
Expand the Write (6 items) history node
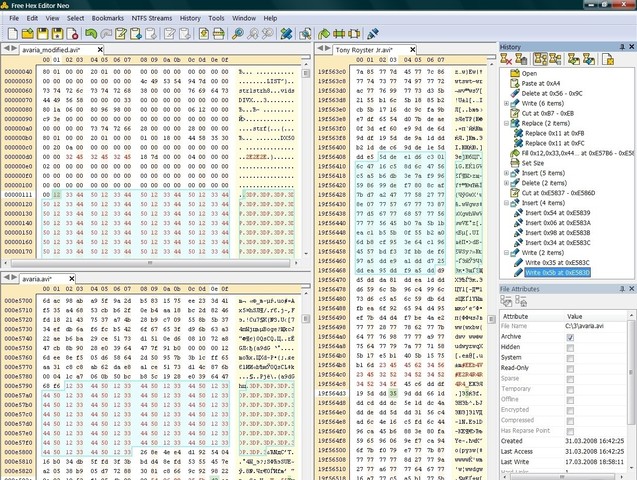point(506,104)
